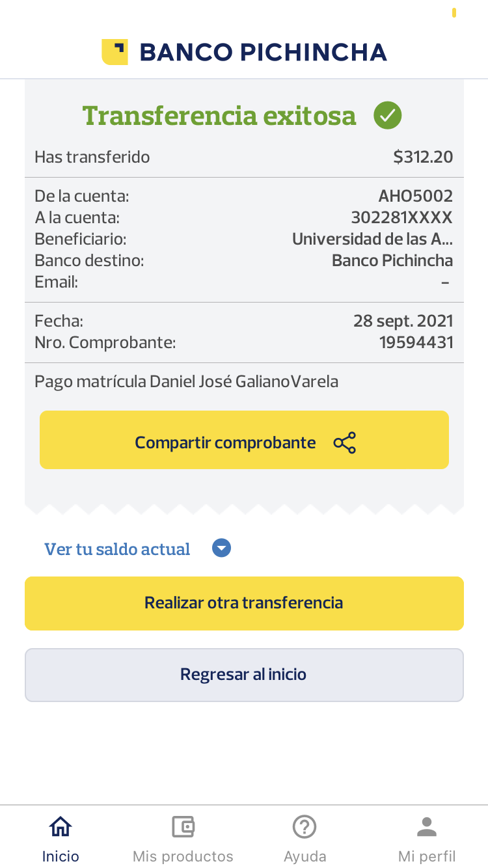Viewport: 488px width, 868px height.
Task: Tap the Ayuda question mark icon
Action: [x=305, y=826]
